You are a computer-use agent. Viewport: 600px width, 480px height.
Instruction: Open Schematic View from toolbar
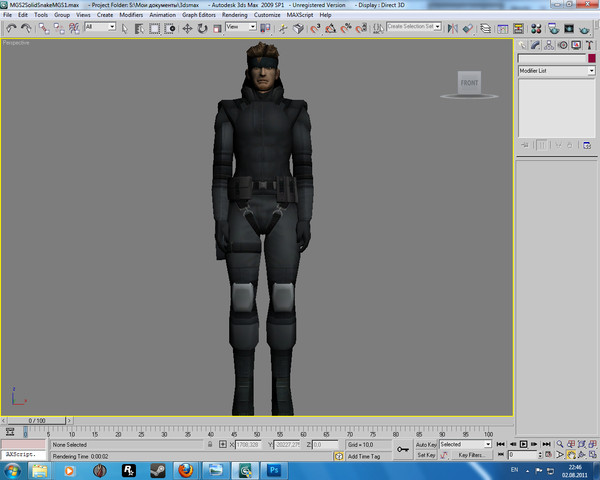pos(518,29)
